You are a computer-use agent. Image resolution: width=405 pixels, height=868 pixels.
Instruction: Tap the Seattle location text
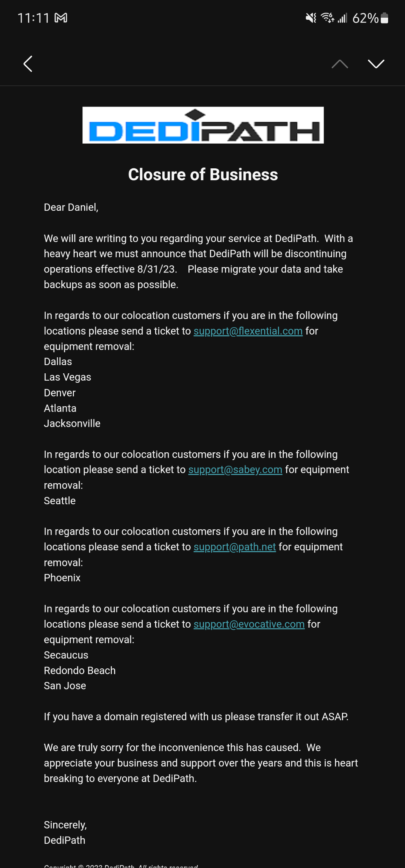[60, 500]
